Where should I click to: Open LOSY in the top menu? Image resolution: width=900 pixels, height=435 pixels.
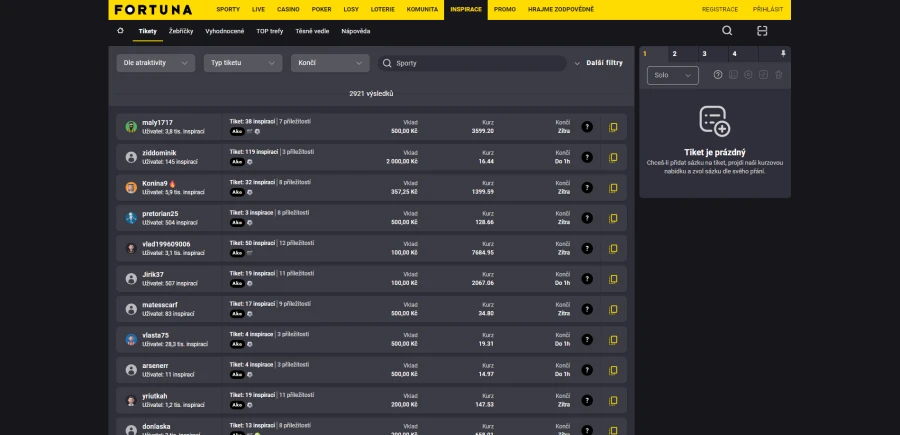pyautogui.click(x=351, y=10)
